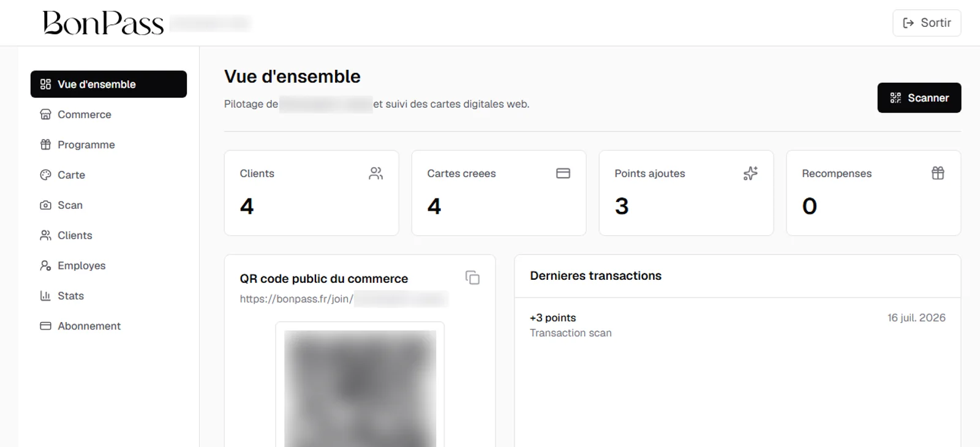Click the public QR code image
Image resolution: width=980 pixels, height=447 pixels.
(360, 388)
